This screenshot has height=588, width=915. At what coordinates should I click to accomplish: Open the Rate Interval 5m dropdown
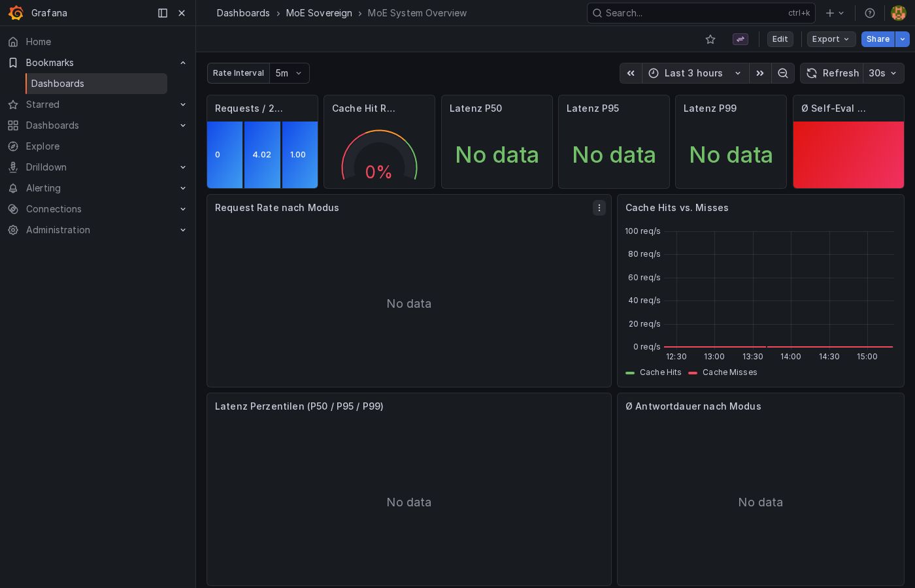[290, 73]
